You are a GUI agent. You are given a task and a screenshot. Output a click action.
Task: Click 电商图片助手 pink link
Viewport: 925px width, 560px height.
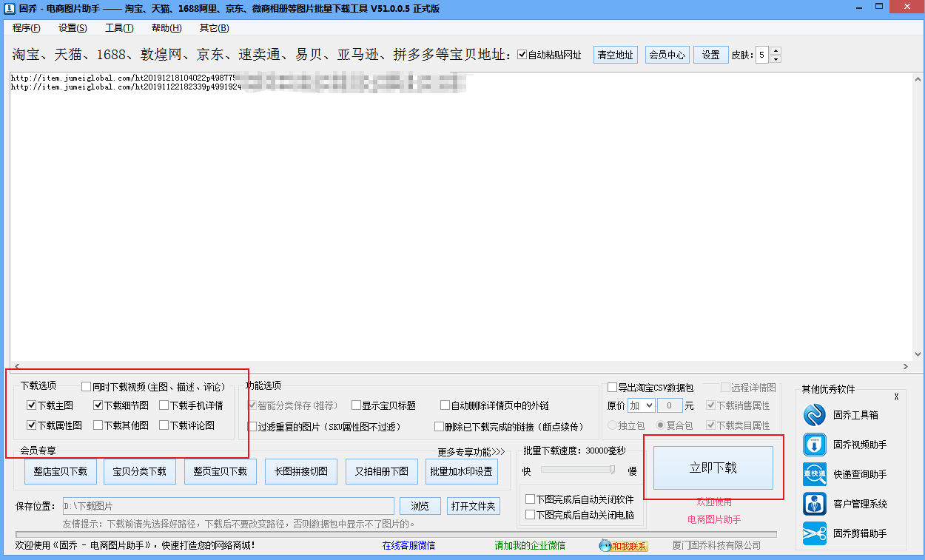click(x=714, y=519)
